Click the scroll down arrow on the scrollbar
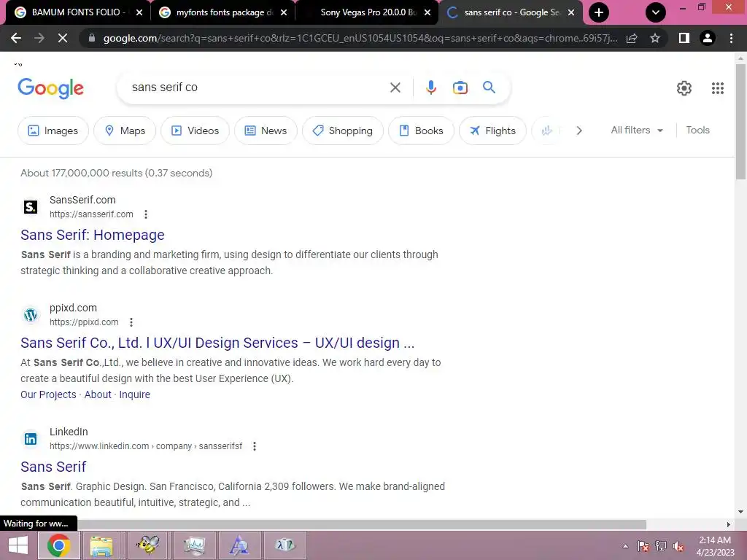 pos(740,512)
